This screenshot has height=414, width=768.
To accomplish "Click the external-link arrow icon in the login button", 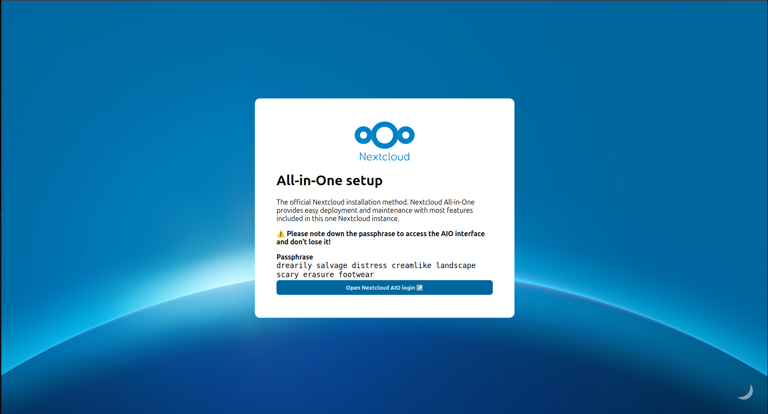I will click(420, 288).
